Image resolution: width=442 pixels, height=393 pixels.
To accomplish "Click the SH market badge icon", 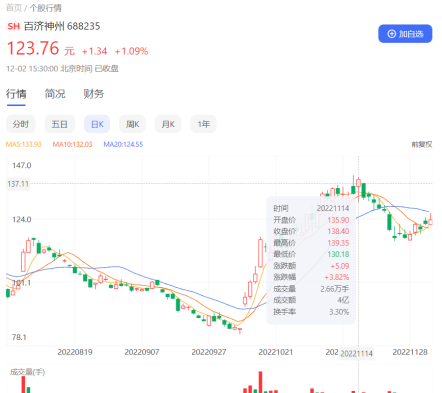I will pyautogui.click(x=14, y=26).
